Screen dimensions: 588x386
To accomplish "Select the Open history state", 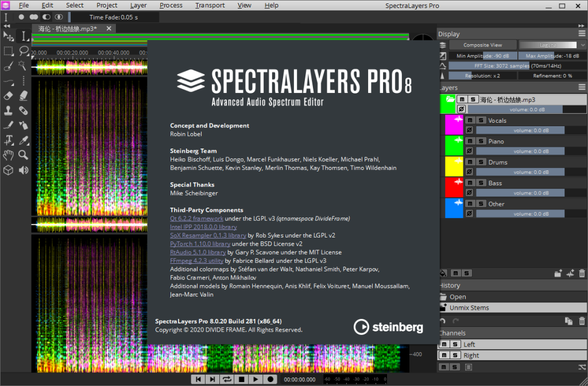I will (x=513, y=297).
